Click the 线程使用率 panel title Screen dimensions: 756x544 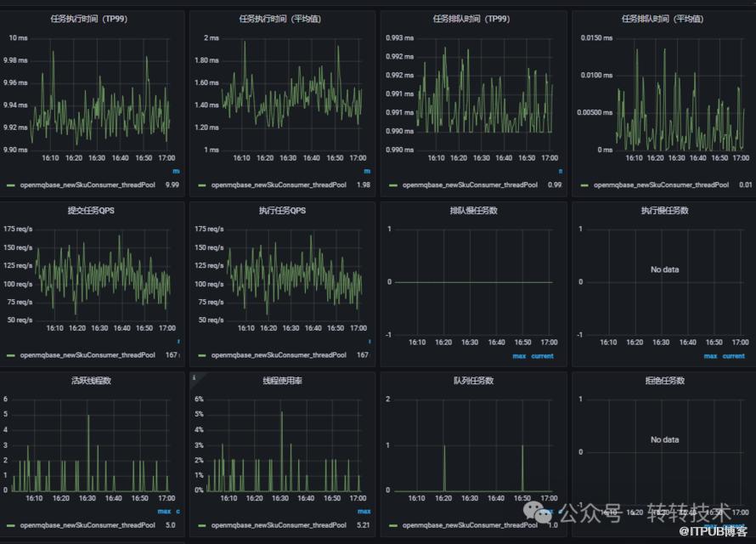(x=283, y=381)
